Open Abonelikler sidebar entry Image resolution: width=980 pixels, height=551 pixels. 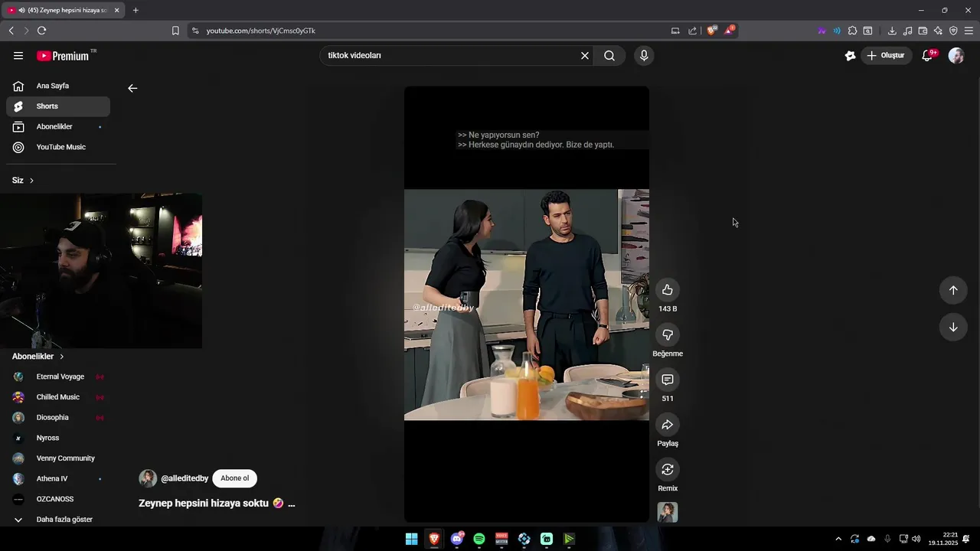(x=58, y=126)
